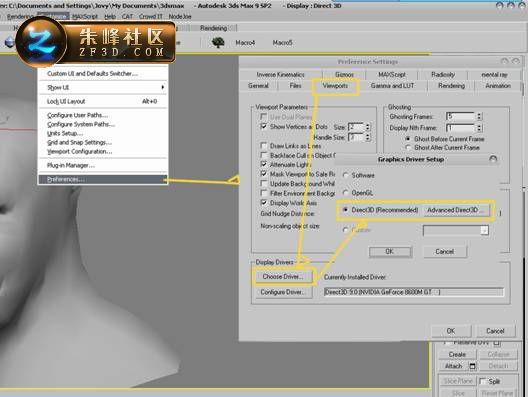The width and height of the screenshot is (528, 397).
Task: Switch to Radiosity tab
Action: pyautogui.click(x=443, y=75)
